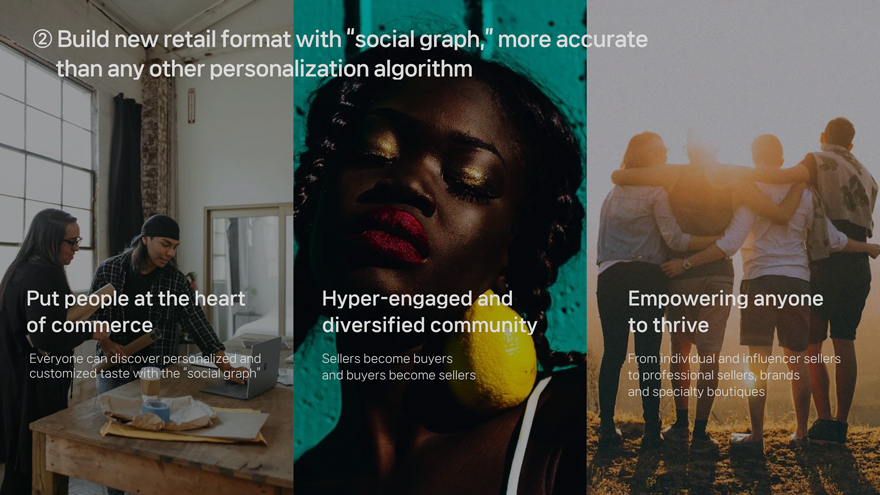The height and width of the screenshot is (495, 880).
Task: Select the slide title about social graph
Action: pos(340,54)
